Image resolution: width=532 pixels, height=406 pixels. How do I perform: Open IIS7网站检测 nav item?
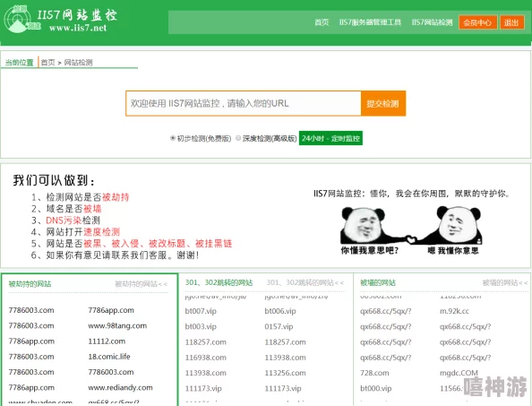pos(432,22)
